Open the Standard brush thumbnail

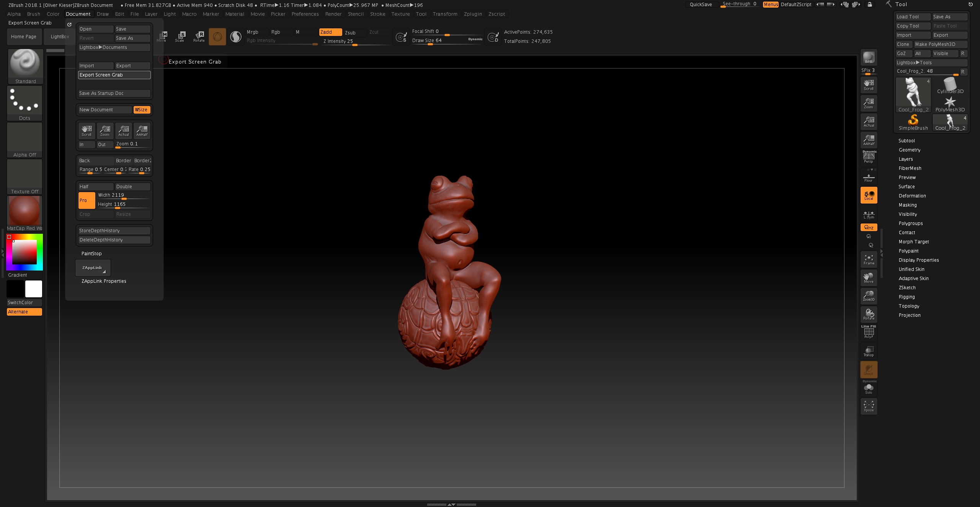click(x=25, y=66)
